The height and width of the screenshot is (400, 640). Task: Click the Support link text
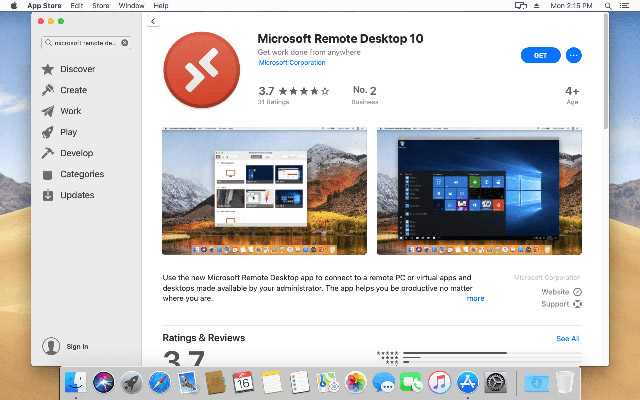pos(555,304)
